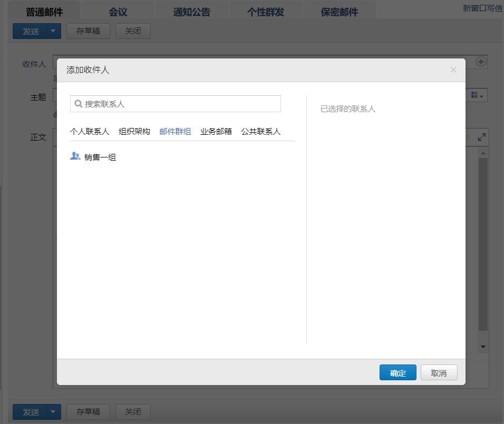This screenshot has height=424, width=504.
Task: Focus the 搜索联系人 search field
Action: (179, 104)
